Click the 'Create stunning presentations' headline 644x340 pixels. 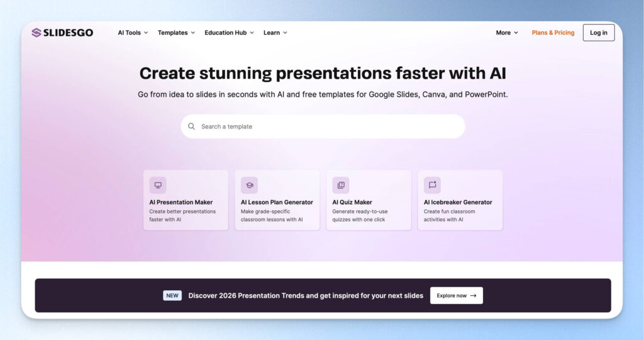click(323, 73)
